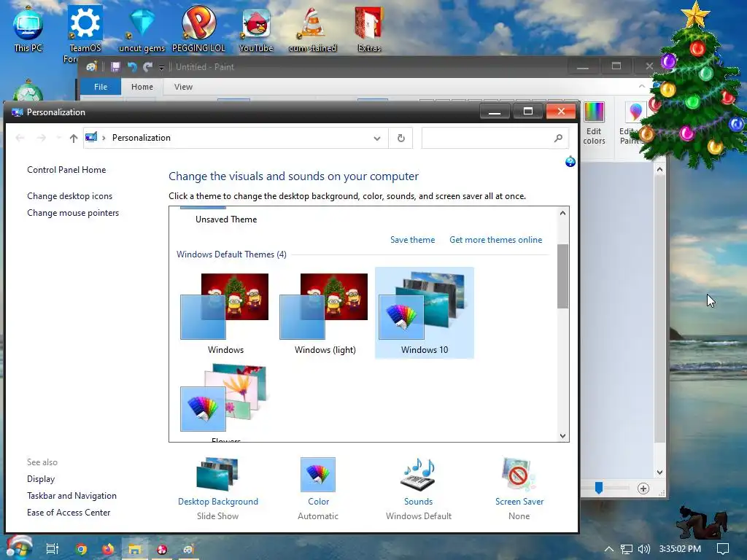The height and width of the screenshot is (560, 747).
Task: Select the Windows (light) theme
Action: click(325, 314)
